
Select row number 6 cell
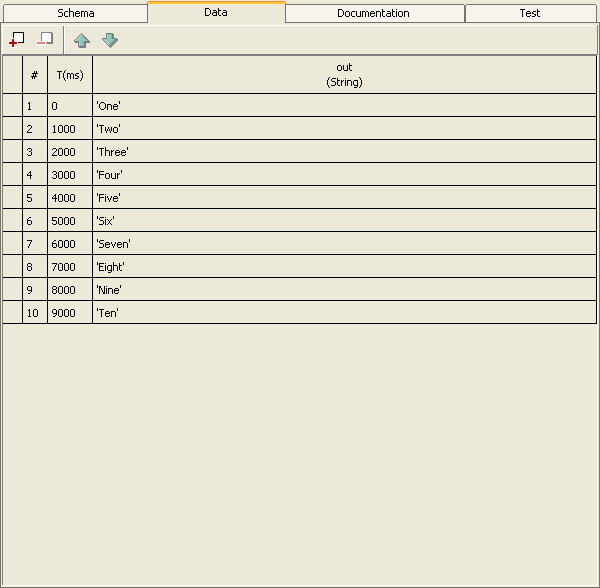coord(34,221)
